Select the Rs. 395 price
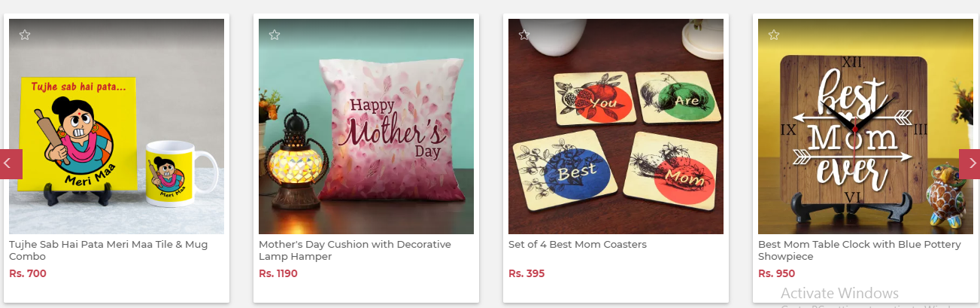This screenshot has height=308, width=980. [526, 273]
